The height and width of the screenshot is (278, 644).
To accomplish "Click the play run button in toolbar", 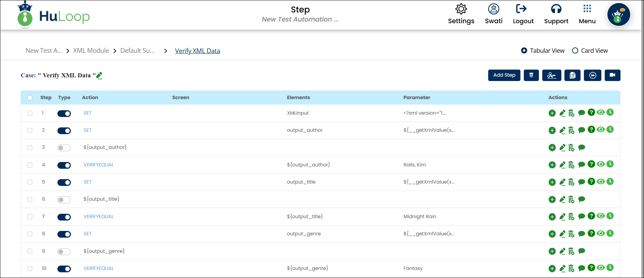I will (592, 75).
